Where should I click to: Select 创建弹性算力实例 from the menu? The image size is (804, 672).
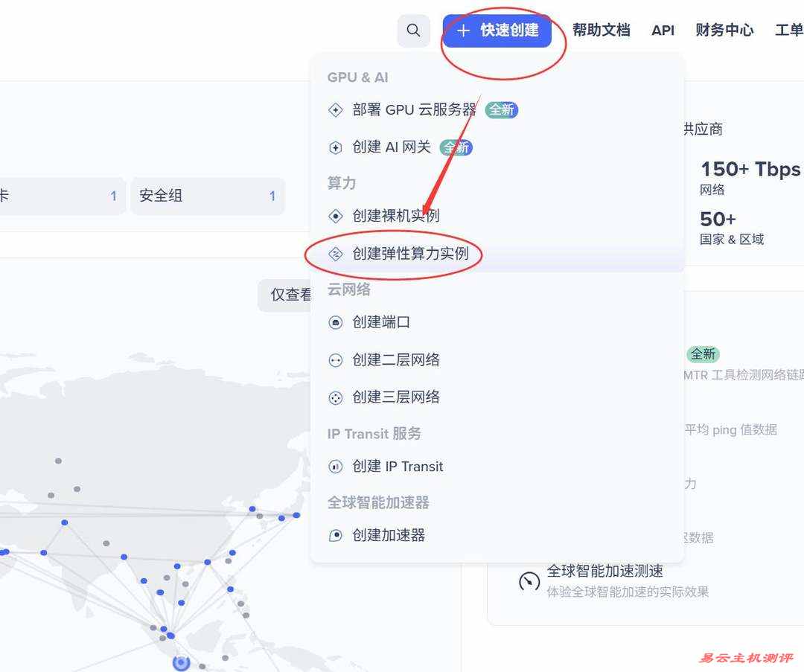click(x=410, y=254)
